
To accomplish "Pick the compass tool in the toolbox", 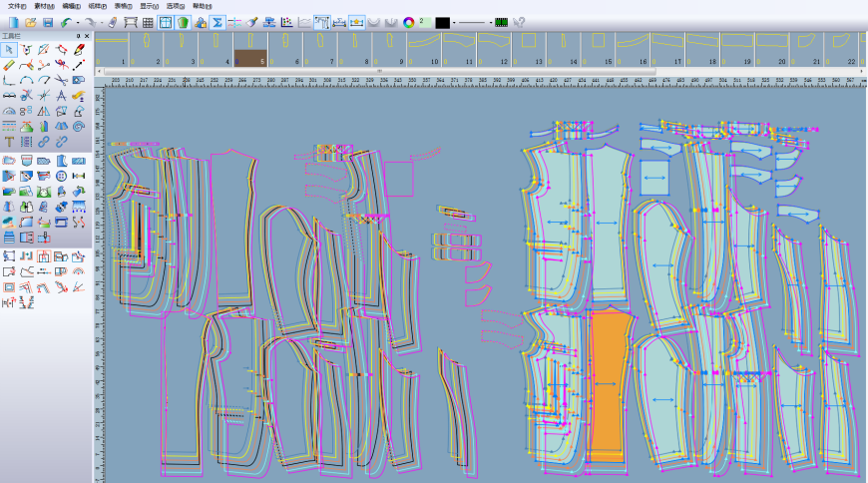I will [x=61, y=96].
